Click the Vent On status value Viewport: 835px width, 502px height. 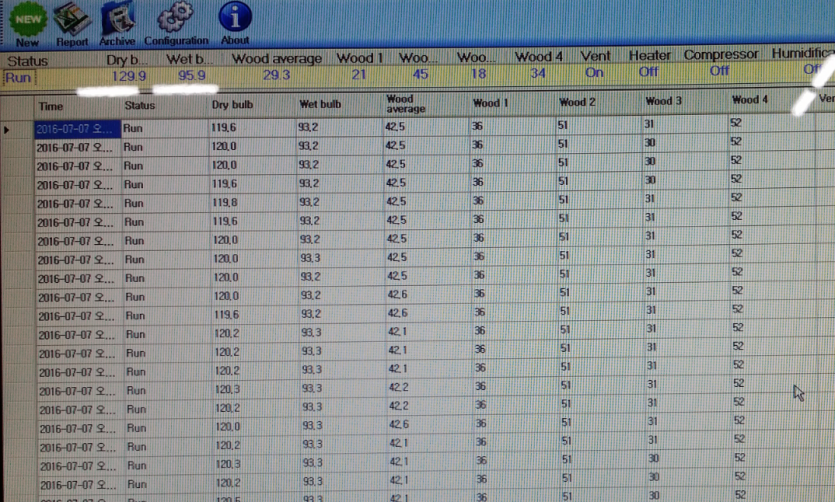(594, 72)
